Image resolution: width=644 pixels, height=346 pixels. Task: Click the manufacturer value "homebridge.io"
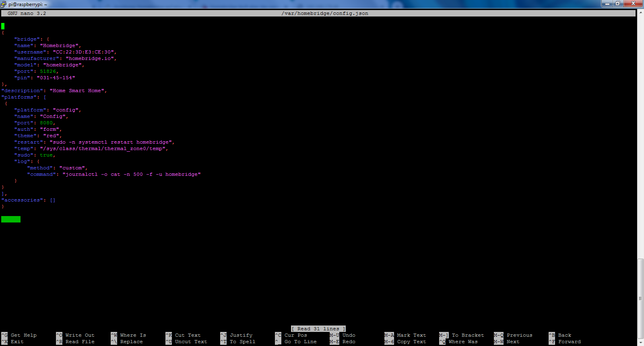pyautogui.click(x=90, y=58)
